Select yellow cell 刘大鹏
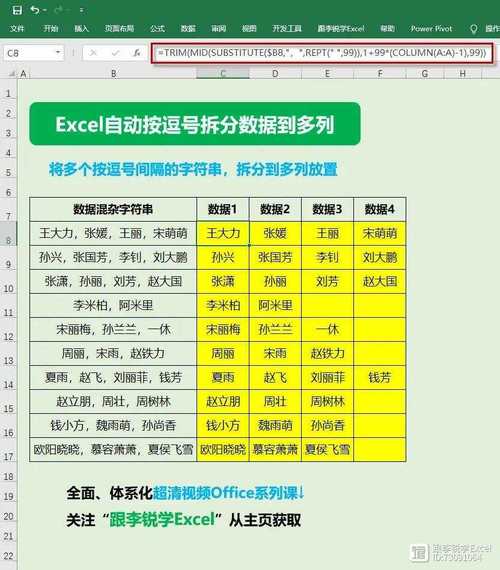500x570 pixels. 380,257
